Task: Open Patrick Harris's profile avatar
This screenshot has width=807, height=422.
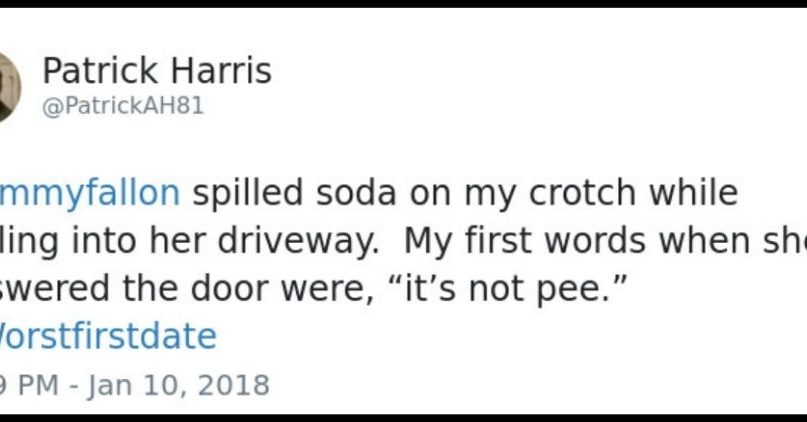Action: 9,87
